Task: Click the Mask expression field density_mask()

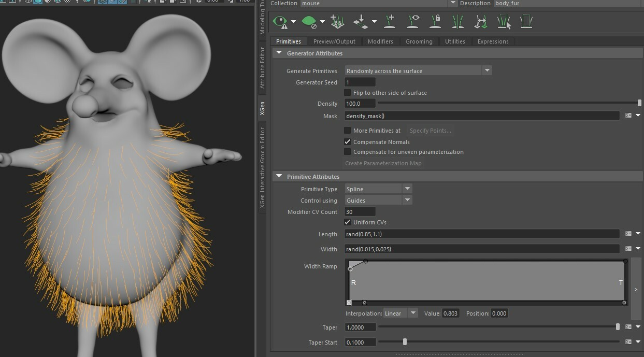Action: pyautogui.click(x=482, y=116)
